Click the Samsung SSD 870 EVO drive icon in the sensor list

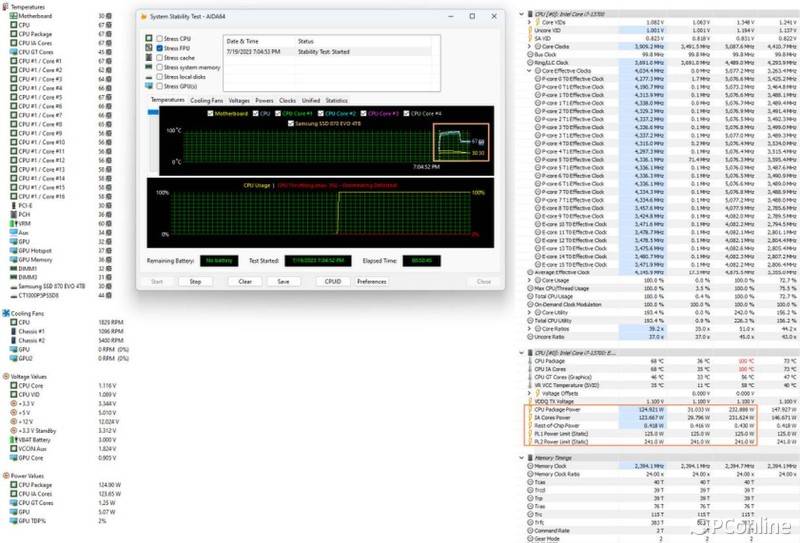coord(14,287)
